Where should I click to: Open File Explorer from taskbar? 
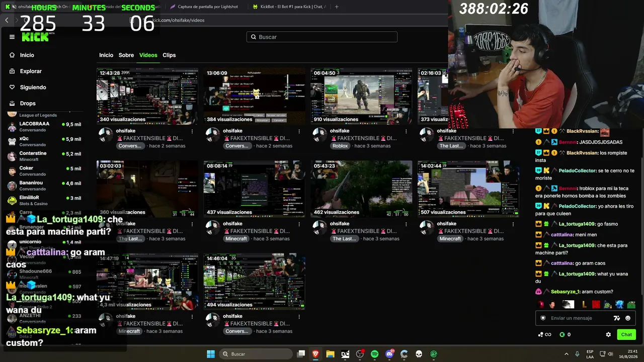coord(330,354)
